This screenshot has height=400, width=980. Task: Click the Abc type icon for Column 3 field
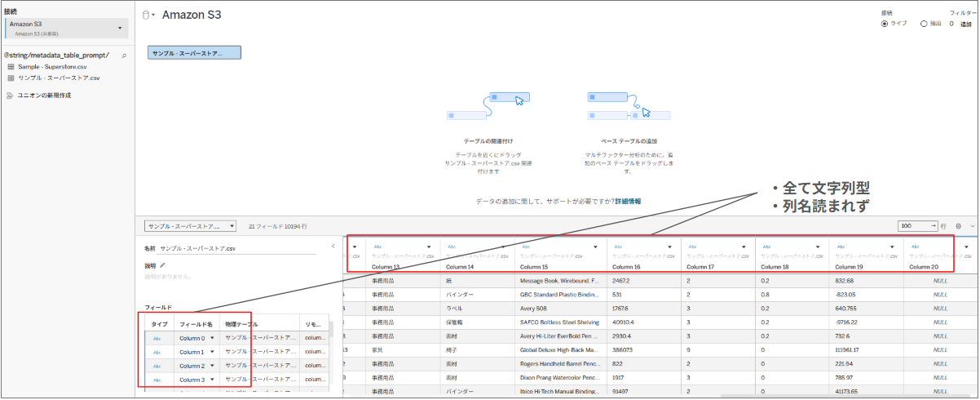click(157, 380)
